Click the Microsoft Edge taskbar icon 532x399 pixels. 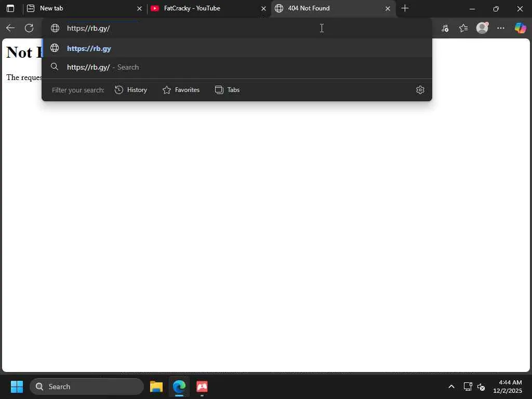coord(179,387)
